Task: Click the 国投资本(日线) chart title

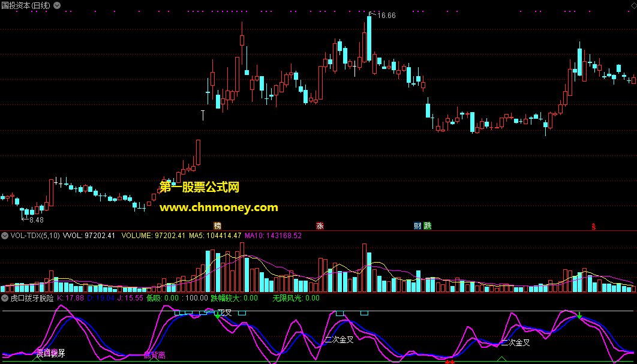Action: click(x=26, y=5)
